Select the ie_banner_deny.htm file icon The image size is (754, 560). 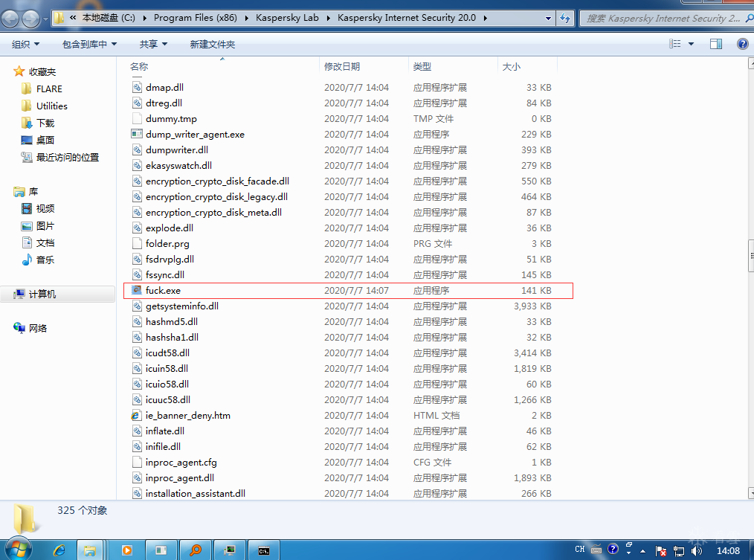pyautogui.click(x=137, y=415)
